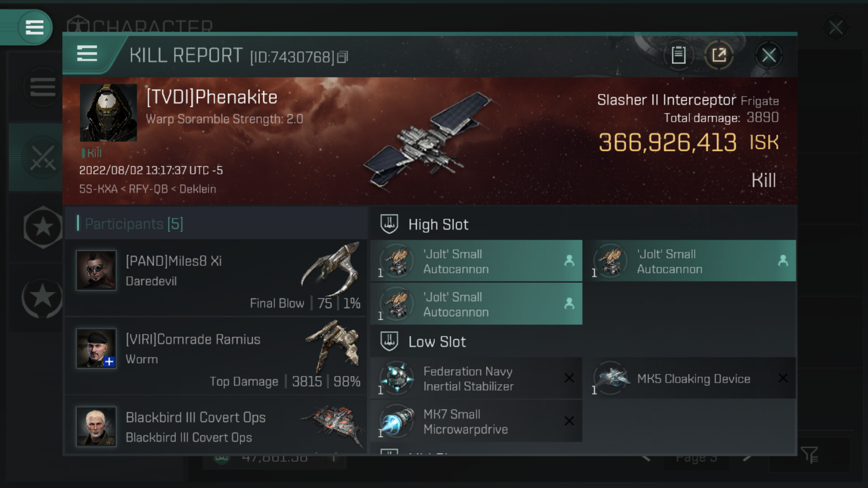868x488 pixels.
Task: Copy the kill report ID
Action: (343, 57)
